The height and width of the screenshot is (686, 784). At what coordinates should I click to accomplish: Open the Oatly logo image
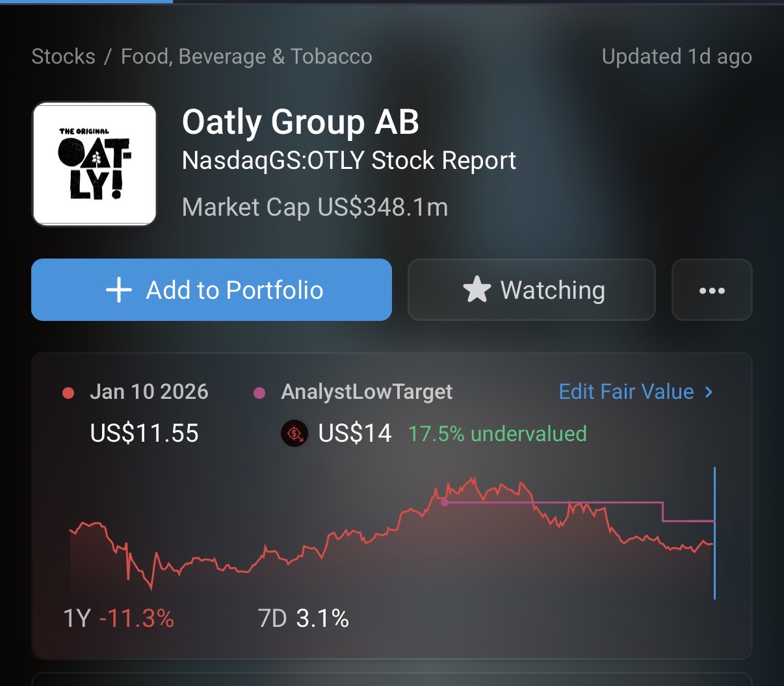(x=94, y=164)
